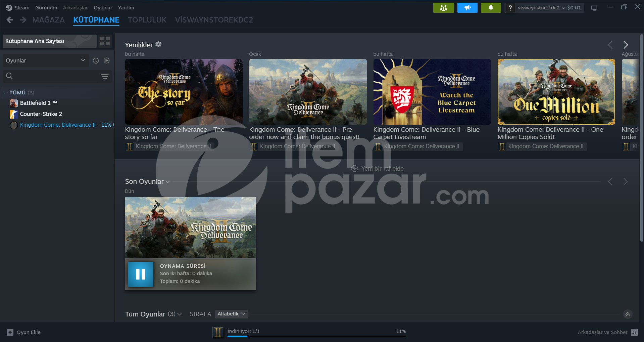The image size is (644, 342).
Task: Click Kütüphane Ana Sayfası button
Action: coord(49,41)
